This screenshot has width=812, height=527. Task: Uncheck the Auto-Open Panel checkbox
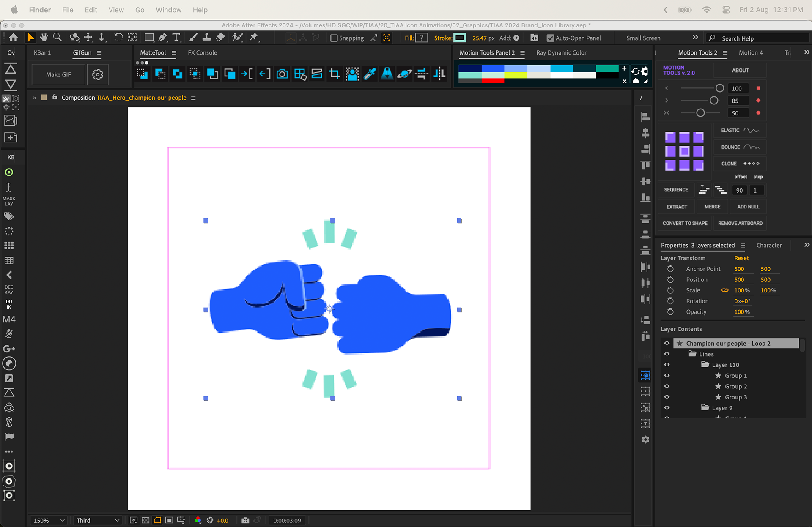coord(550,38)
